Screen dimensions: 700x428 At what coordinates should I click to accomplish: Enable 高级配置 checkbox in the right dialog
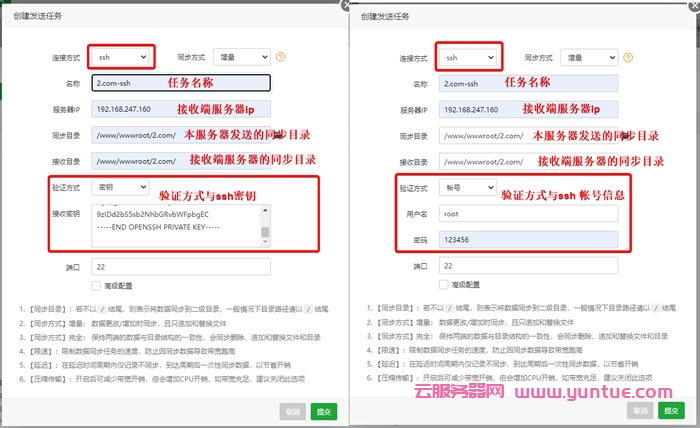(446, 285)
